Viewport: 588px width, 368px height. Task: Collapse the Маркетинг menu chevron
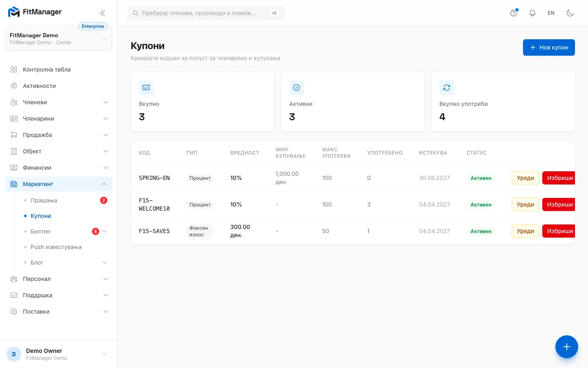(x=104, y=184)
